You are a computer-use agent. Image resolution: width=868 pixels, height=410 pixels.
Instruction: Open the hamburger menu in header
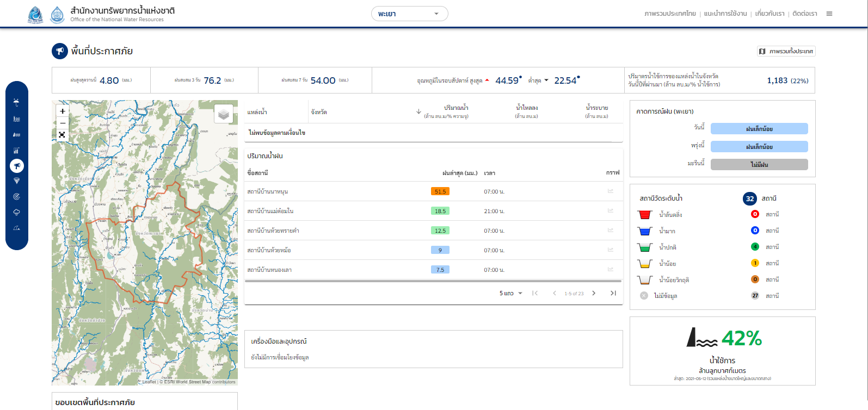829,14
